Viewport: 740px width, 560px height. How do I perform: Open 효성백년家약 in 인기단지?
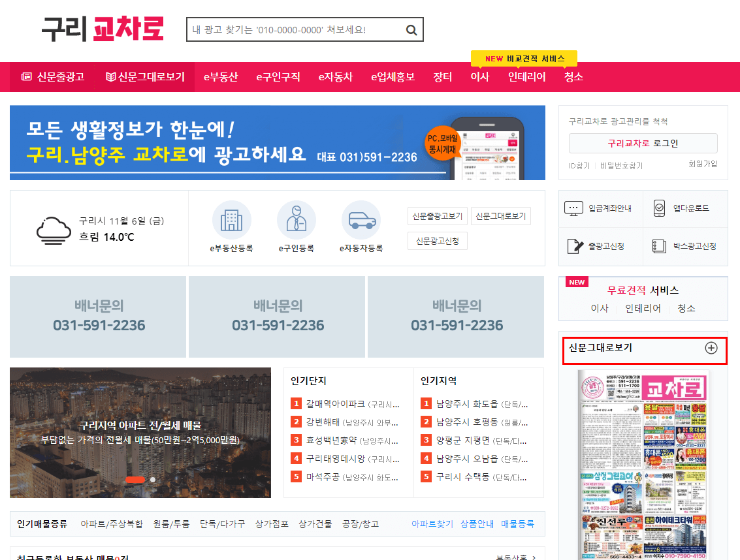click(352, 441)
